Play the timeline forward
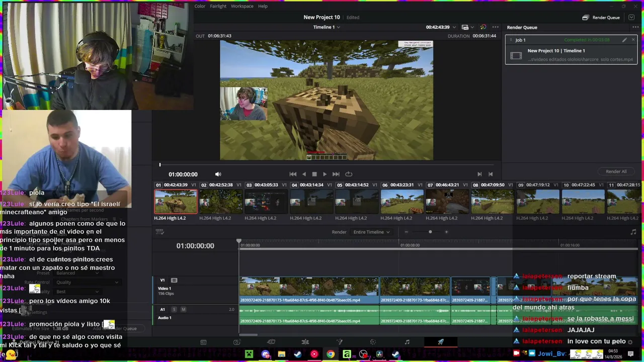Viewport: 644px width, 362px height. [x=325, y=174]
